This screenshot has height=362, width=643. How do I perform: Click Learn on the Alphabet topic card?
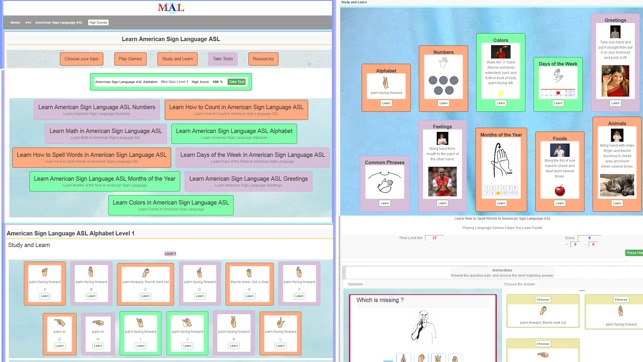[386, 103]
